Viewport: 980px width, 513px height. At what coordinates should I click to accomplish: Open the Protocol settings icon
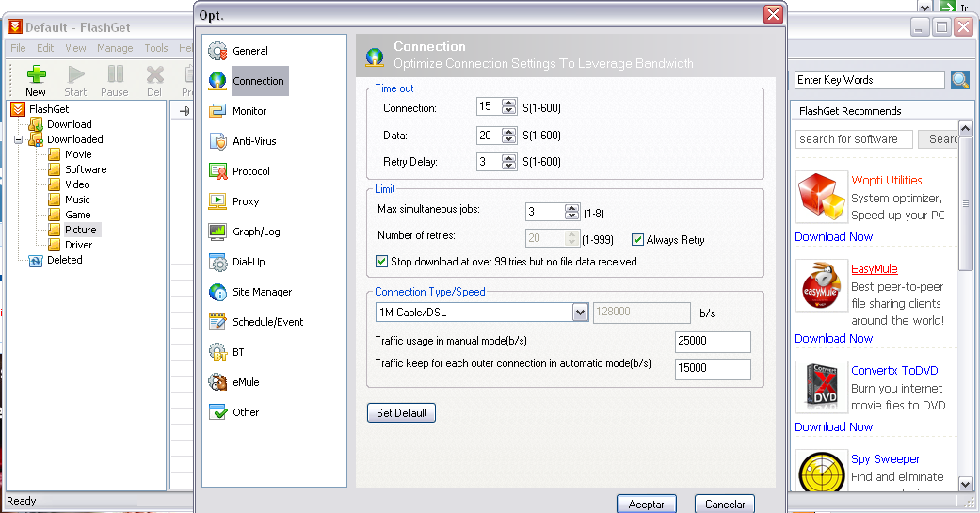pyautogui.click(x=217, y=171)
